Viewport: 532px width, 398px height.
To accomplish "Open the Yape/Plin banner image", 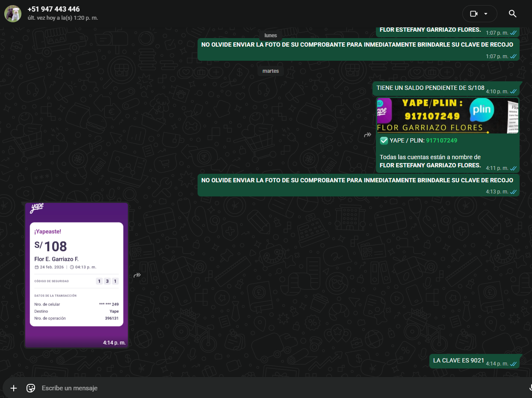I will (447, 116).
